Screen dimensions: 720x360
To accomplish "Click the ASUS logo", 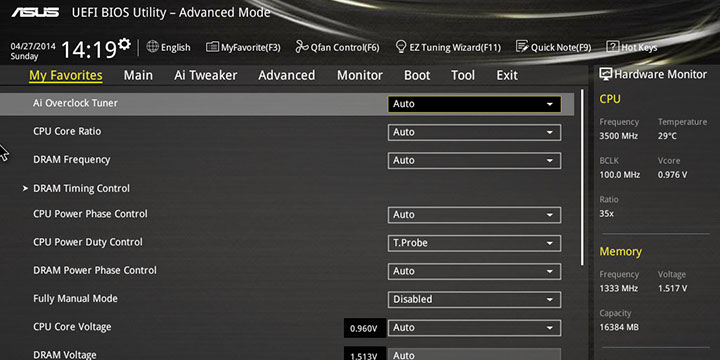I will [x=35, y=12].
